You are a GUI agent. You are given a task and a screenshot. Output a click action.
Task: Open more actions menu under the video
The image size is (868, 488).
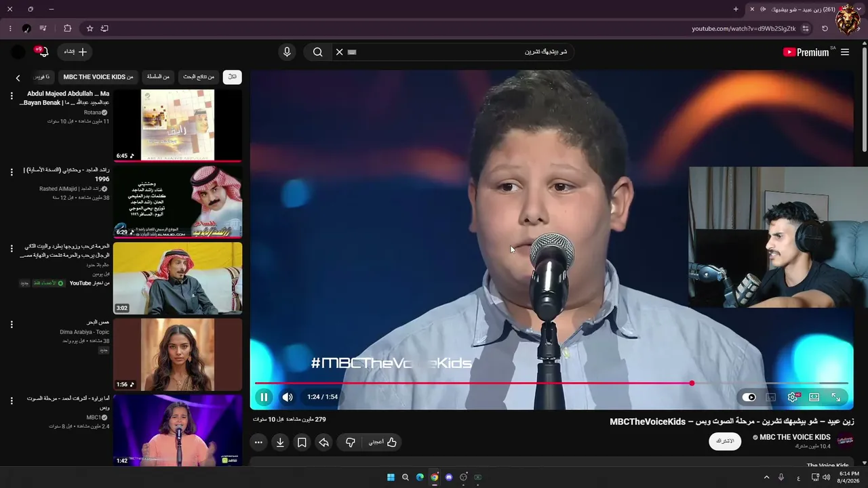[x=258, y=442]
